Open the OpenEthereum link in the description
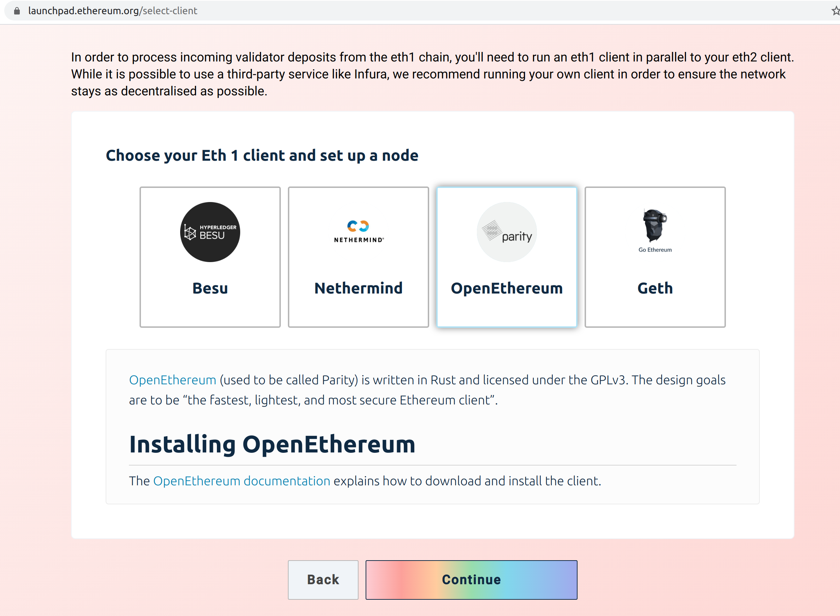Image resolution: width=840 pixels, height=616 pixels. tap(172, 380)
